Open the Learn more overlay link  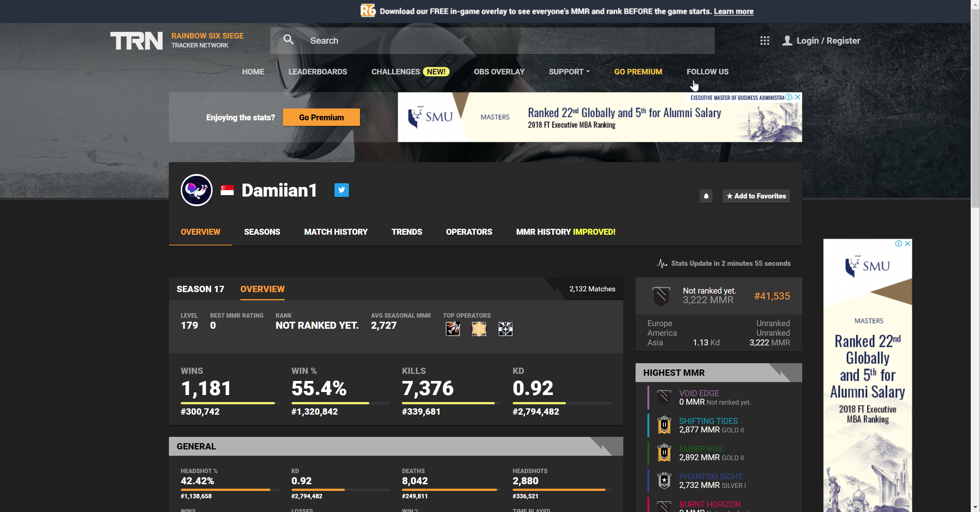click(733, 11)
